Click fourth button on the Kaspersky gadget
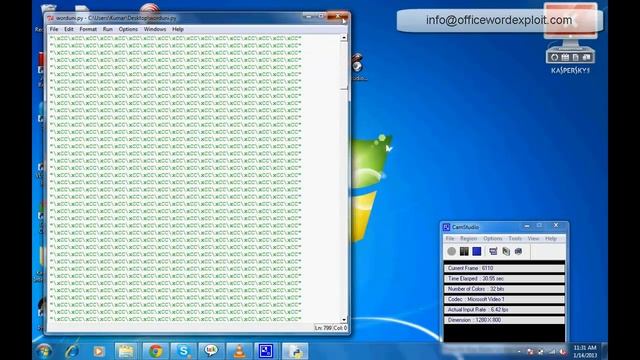Image resolution: width=640 pixels, height=360 pixels. coord(586,57)
